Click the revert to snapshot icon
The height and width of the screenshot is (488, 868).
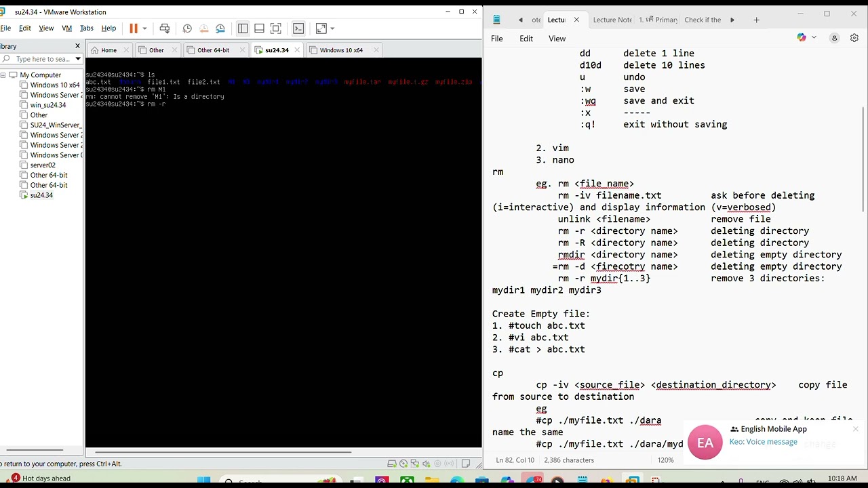(x=204, y=28)
